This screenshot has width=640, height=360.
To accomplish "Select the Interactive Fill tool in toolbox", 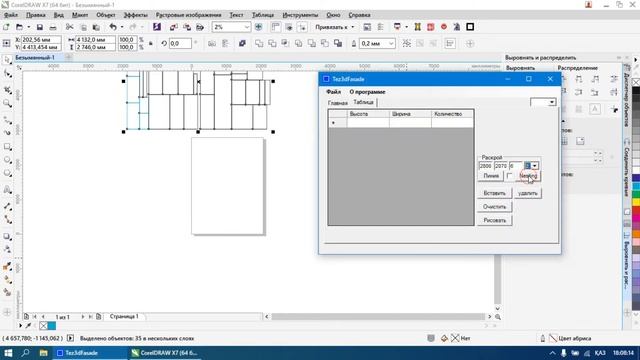I will click(x=7, y=280).
